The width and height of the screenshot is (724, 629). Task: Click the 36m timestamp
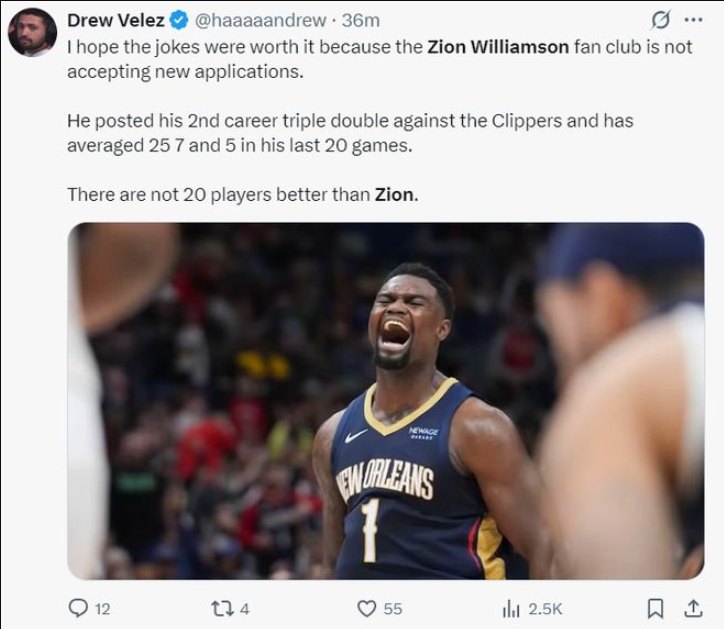(361, 20)
